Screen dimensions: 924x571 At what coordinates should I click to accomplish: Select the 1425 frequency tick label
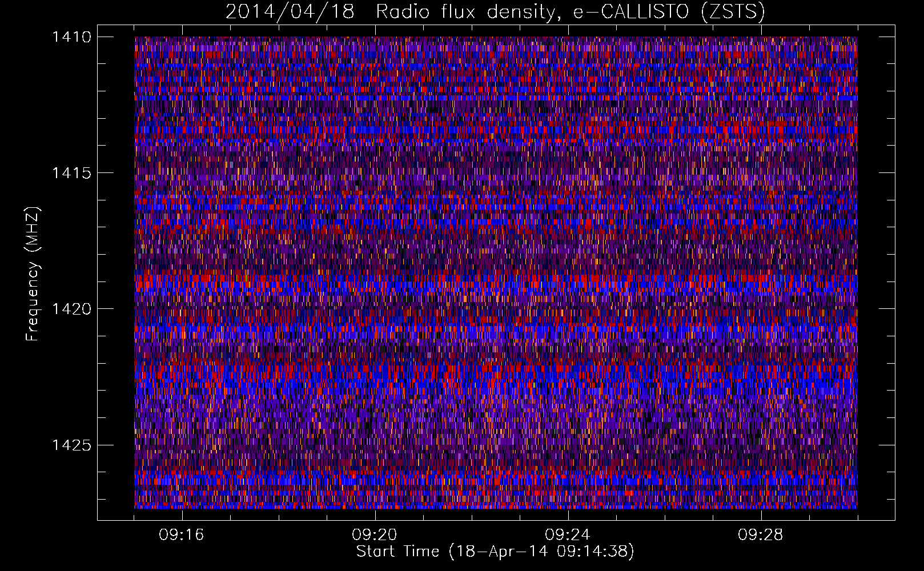pos(71,445)
